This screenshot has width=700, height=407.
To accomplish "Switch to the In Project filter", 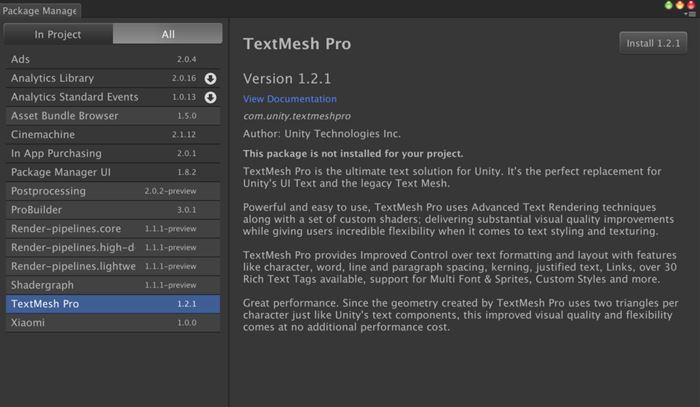I will (x=59, y=34).
